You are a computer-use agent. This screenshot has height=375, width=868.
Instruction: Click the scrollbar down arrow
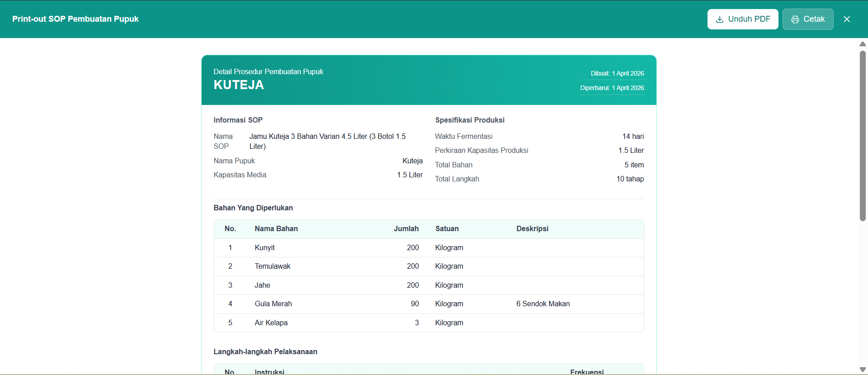(x=863, y=370)
